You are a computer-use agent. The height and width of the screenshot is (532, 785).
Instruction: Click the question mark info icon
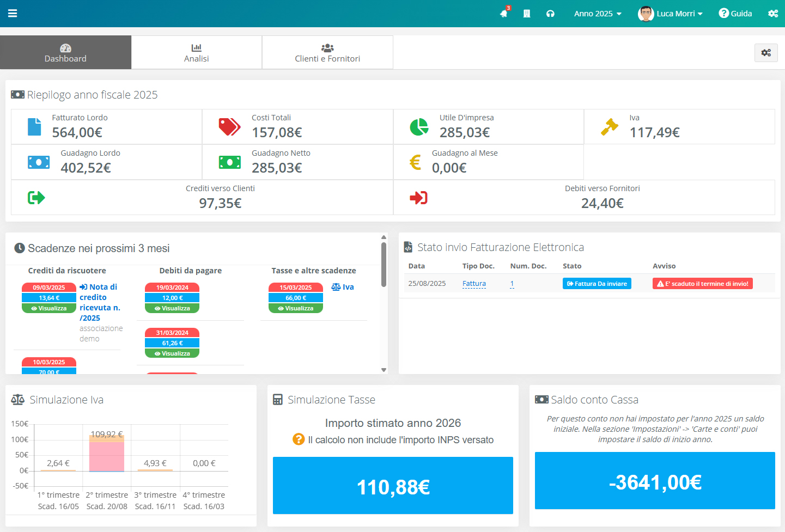click(299, 439)
